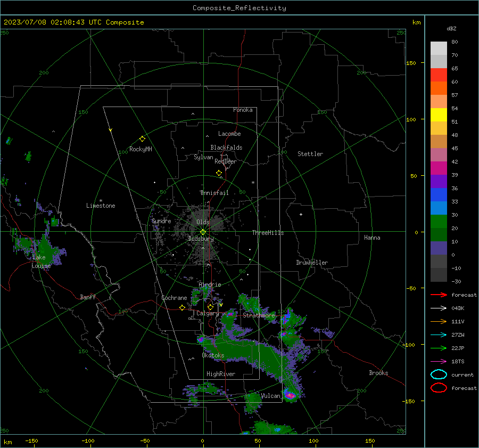Click the 'ThreeHills' town label
The image size is (479, 448).
tap(268, 233)
